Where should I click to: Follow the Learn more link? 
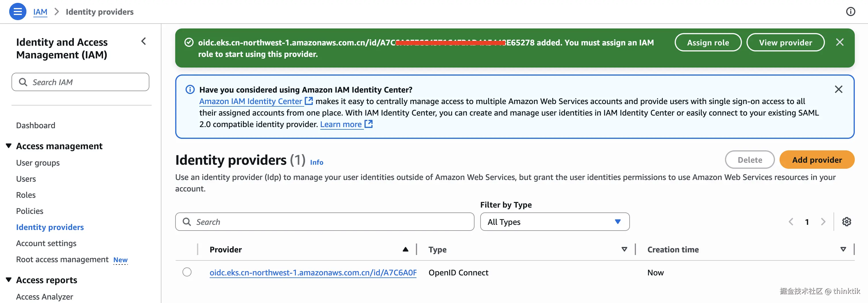click(x=341, y=124)
